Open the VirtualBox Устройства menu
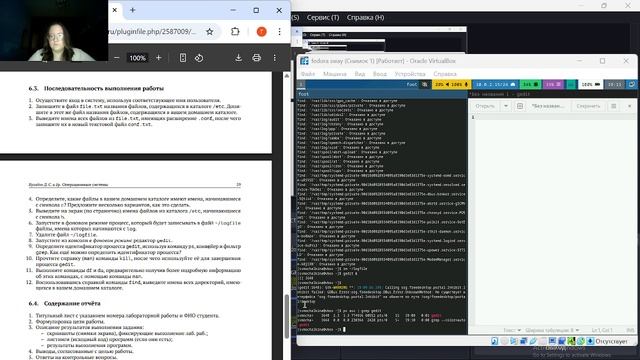 pyautogui.click(x=410, y=74)
